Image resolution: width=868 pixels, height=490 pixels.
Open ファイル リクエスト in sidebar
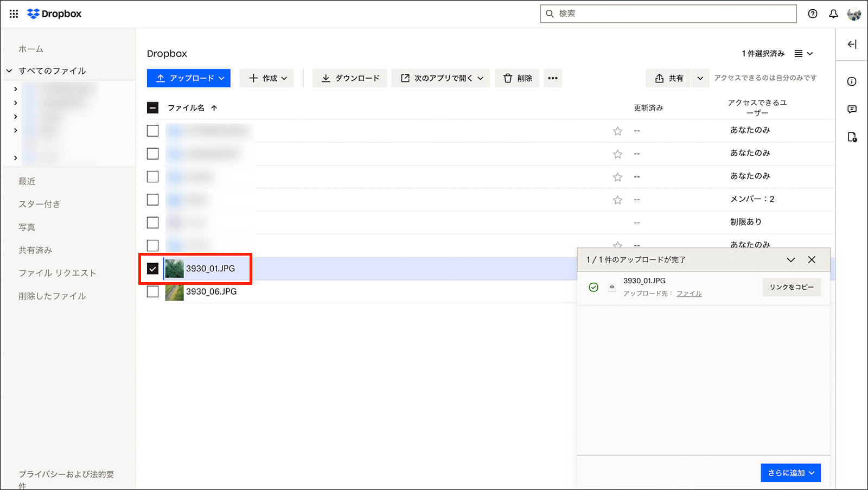pyautogui.click(x=58, y=273)
